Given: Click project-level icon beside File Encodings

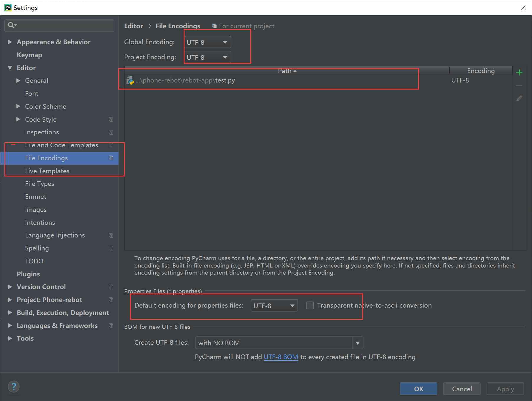Looking at the screenshot, I should [x=111, y=158].
